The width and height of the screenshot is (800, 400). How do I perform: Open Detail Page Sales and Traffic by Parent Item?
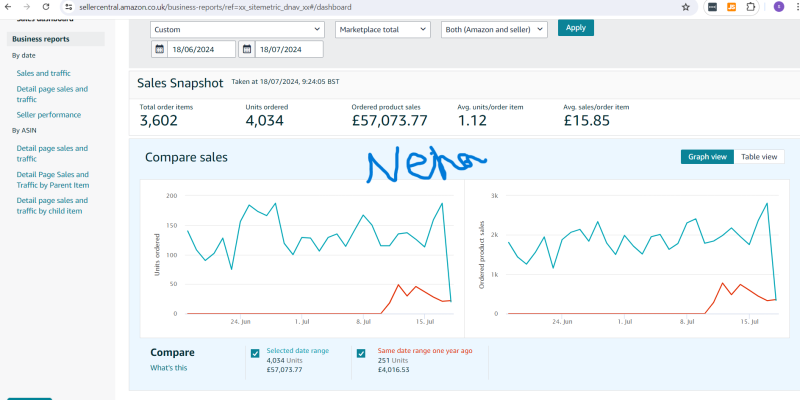pyautogui.click(x=53, y=180)
